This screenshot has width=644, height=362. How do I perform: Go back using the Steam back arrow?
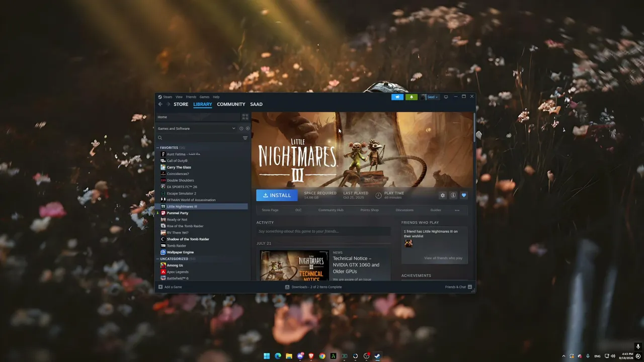pos(160,104)
